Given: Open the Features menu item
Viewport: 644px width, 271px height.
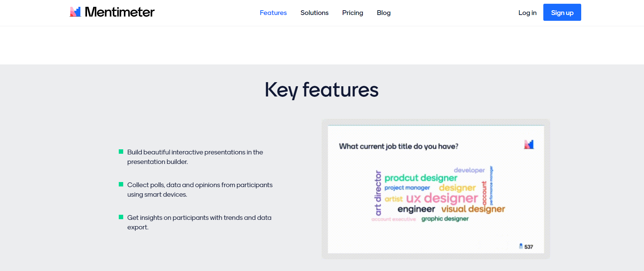Looking at the screenshot, I should [x=273, y=13].
